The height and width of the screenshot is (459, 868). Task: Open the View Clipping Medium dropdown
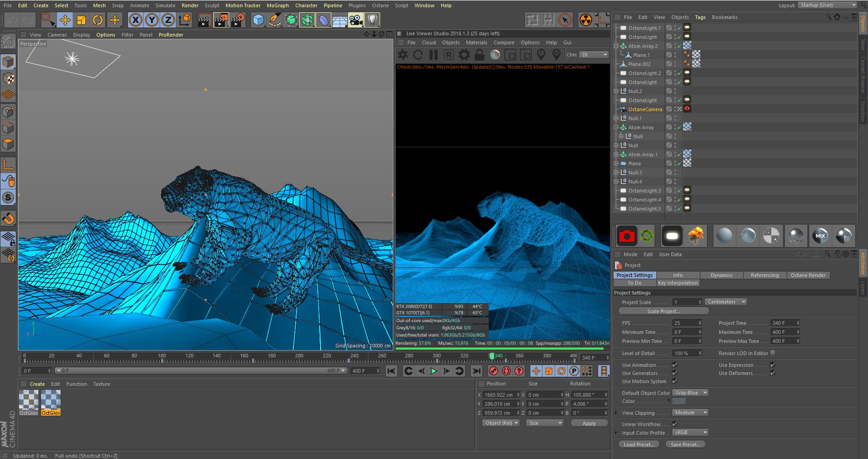point(690,412)
